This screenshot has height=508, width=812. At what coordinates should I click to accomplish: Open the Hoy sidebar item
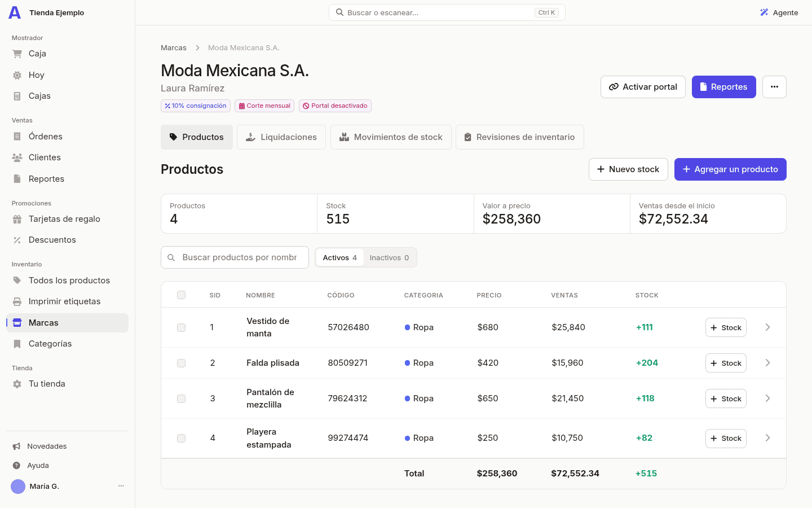pyautogui.click(x=67, y=75)
